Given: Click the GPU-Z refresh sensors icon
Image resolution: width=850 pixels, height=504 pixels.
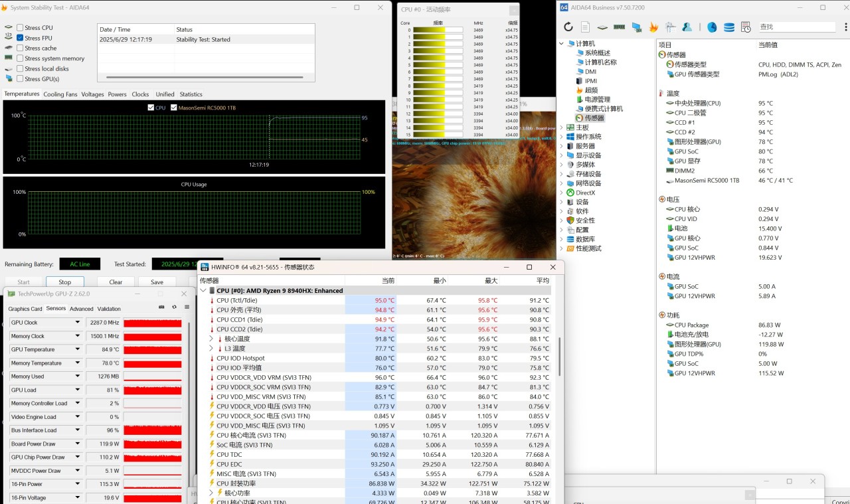Looking at the screenshot, I should point(174,307).
